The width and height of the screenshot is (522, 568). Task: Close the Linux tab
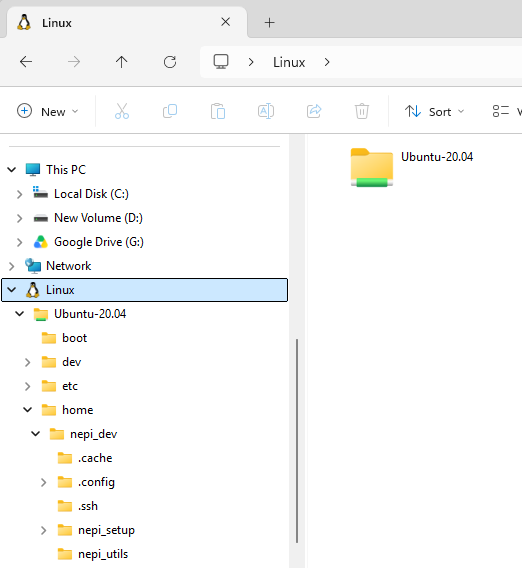pos(225,22)
